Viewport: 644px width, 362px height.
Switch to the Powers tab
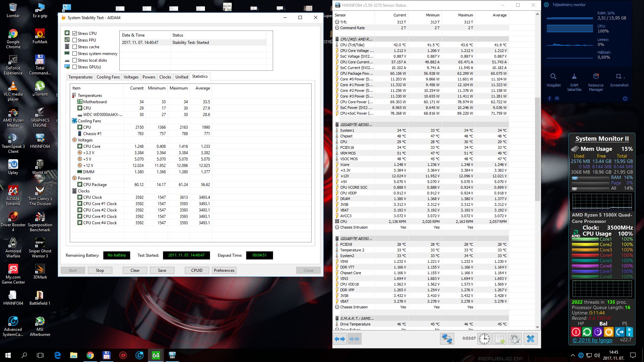[x=149, y=77]
